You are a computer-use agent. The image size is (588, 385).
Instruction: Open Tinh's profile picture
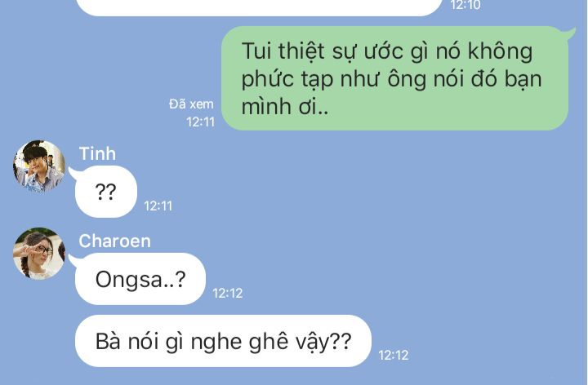pos(39,166)
